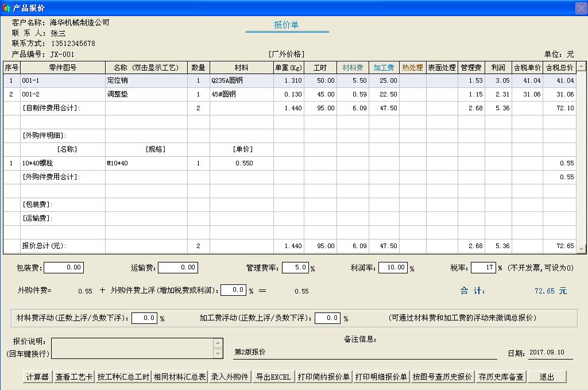Click the application icon in the title bar
The width and height of the screenshot is (588, 390).
click(6, 7)
